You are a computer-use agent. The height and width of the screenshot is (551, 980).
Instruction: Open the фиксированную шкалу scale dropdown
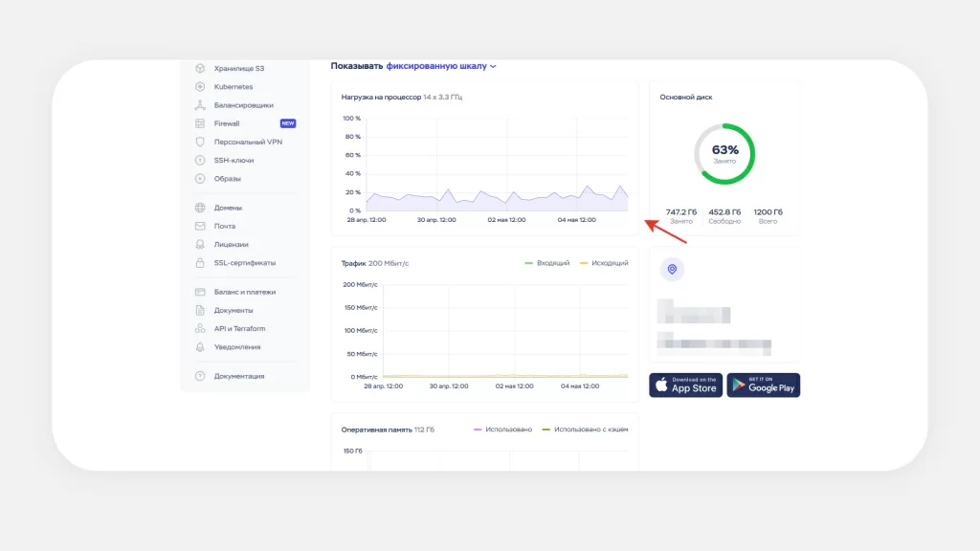click(436, 67)
